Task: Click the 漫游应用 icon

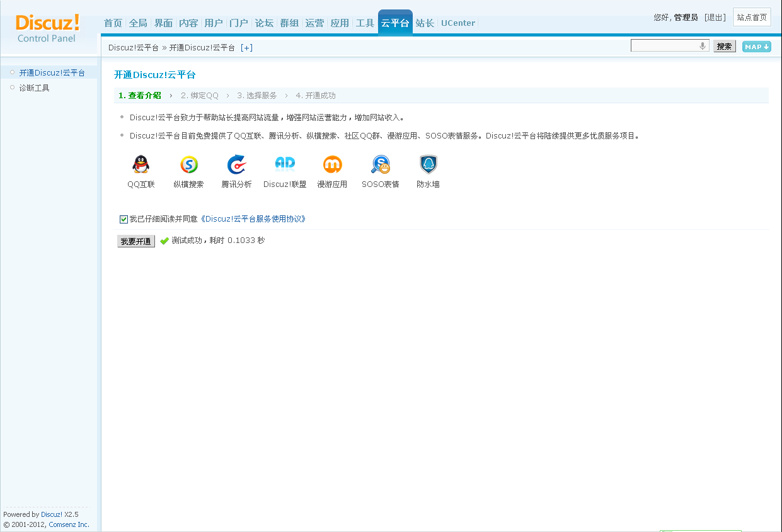Action: point(332,164)
